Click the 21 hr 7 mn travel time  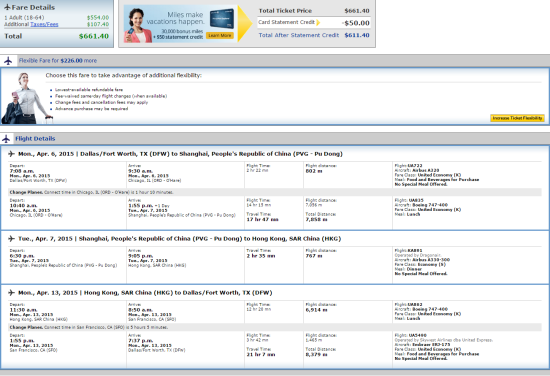coord(261,355)
